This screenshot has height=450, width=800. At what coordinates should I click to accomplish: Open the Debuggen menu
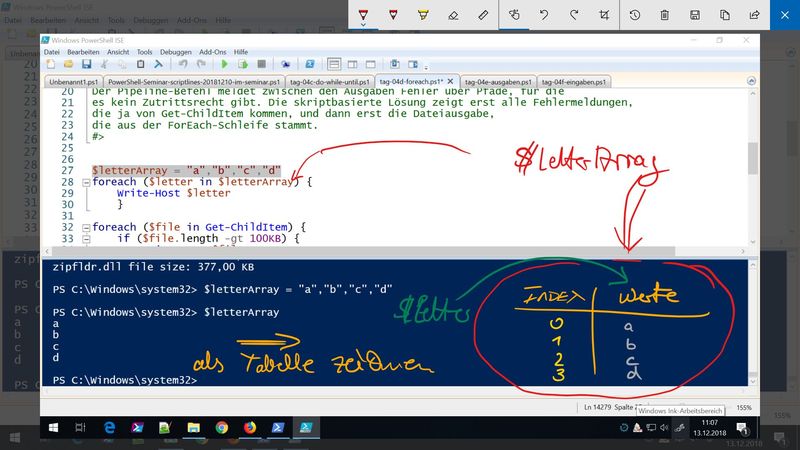tap(176, 52)
